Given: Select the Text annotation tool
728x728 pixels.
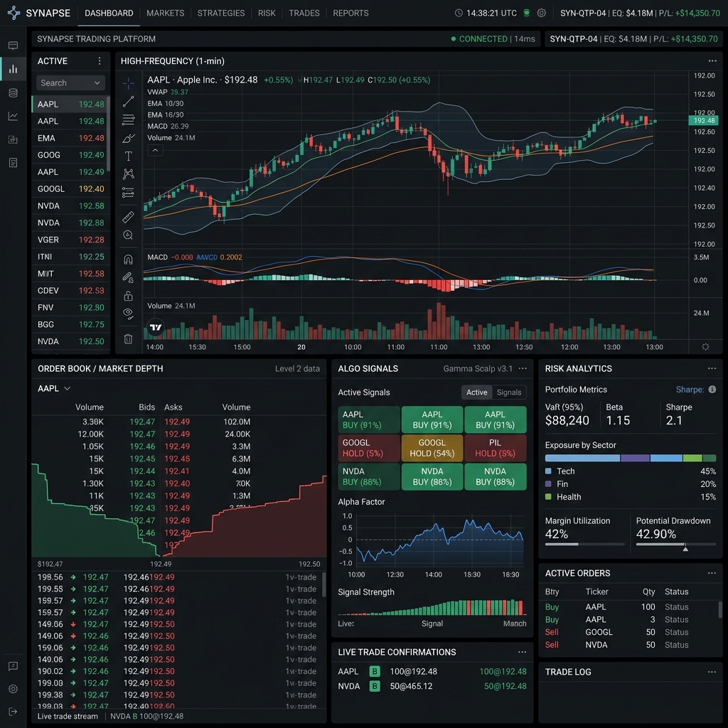Looking at the screenshot, I should tap(128, 156).
